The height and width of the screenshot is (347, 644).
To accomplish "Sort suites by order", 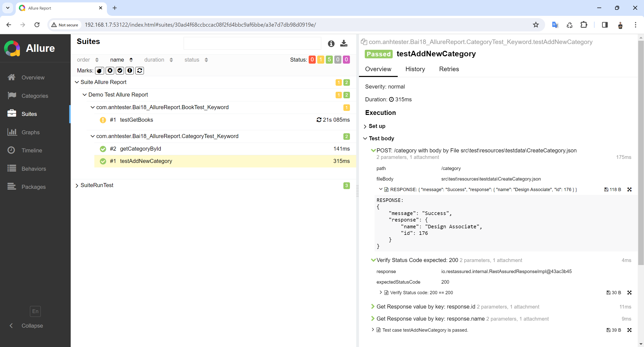I will click(x=88, y=60).
